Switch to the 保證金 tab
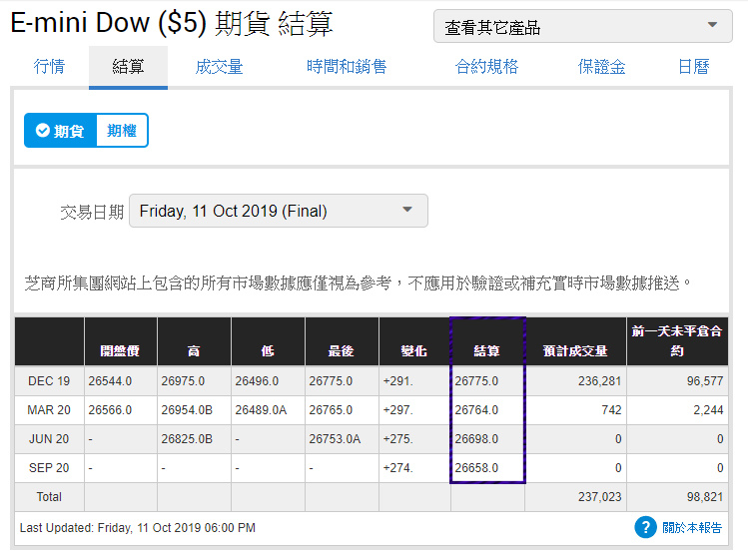Image resolution: width=748 pixels, height=560 pixels. coord(601,66)
